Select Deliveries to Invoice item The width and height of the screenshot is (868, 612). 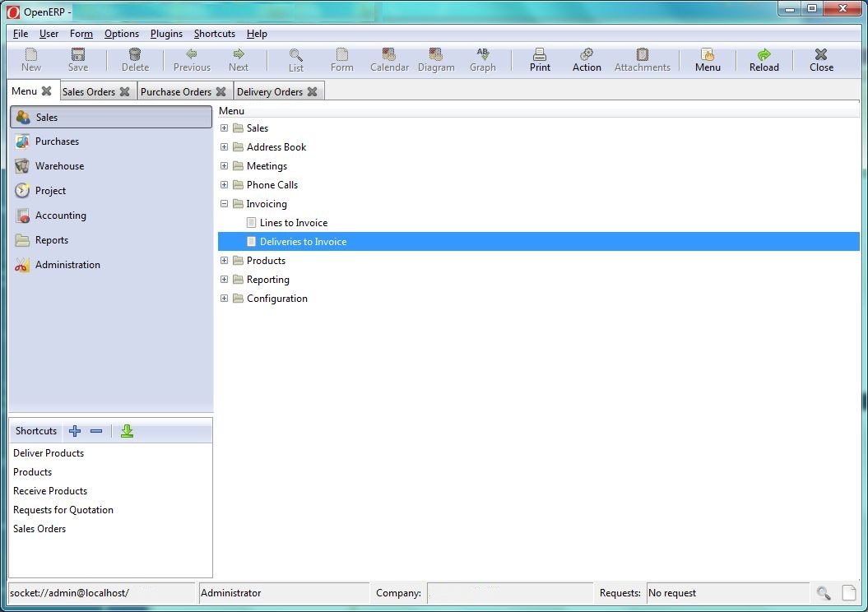[x=539, y=241]
